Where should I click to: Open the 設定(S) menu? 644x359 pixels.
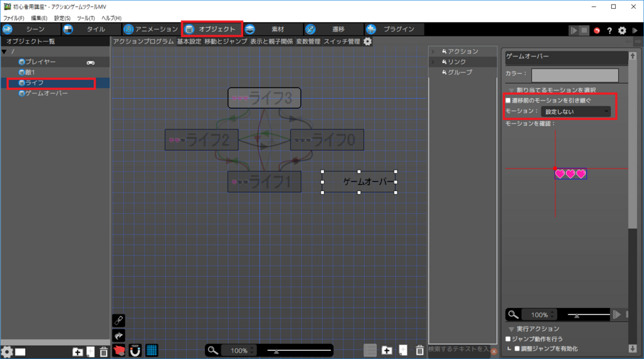click(62, 18)
